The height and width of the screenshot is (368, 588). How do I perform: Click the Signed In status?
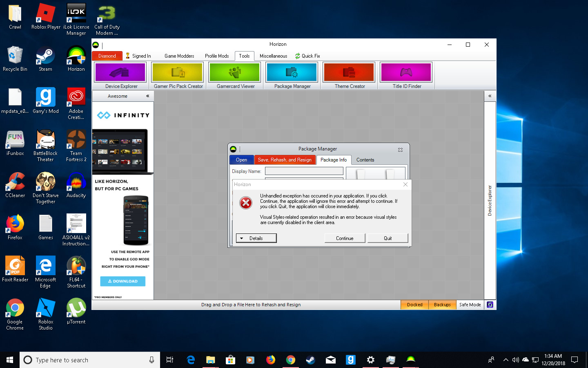click(x=138, y=56)
